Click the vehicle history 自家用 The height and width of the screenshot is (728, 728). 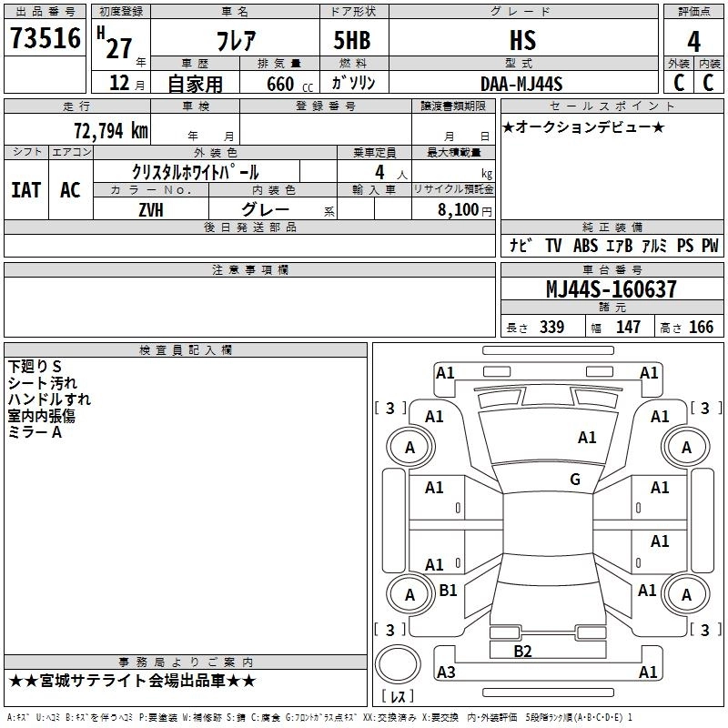[195, 84]
